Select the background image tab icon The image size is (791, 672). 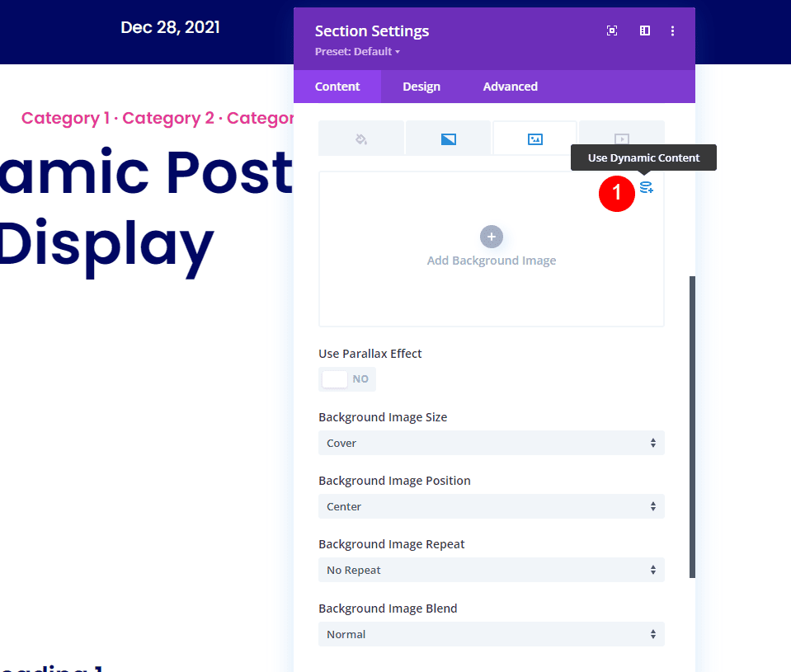pos(534,138)
